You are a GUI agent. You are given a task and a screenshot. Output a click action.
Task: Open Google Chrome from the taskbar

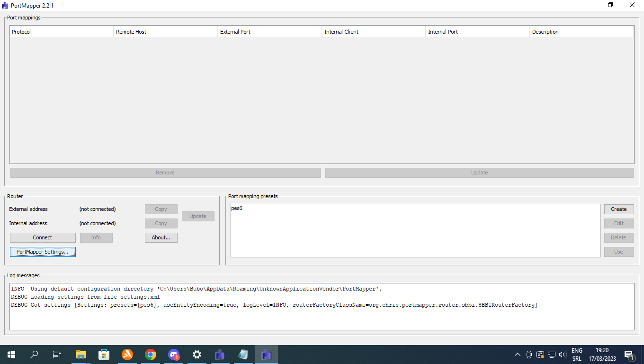pyautogui.click(x=151, y=355)
